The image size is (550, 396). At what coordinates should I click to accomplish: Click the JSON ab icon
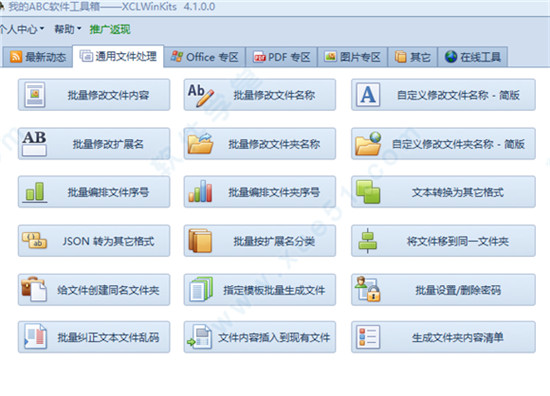(x=34, y=241)
